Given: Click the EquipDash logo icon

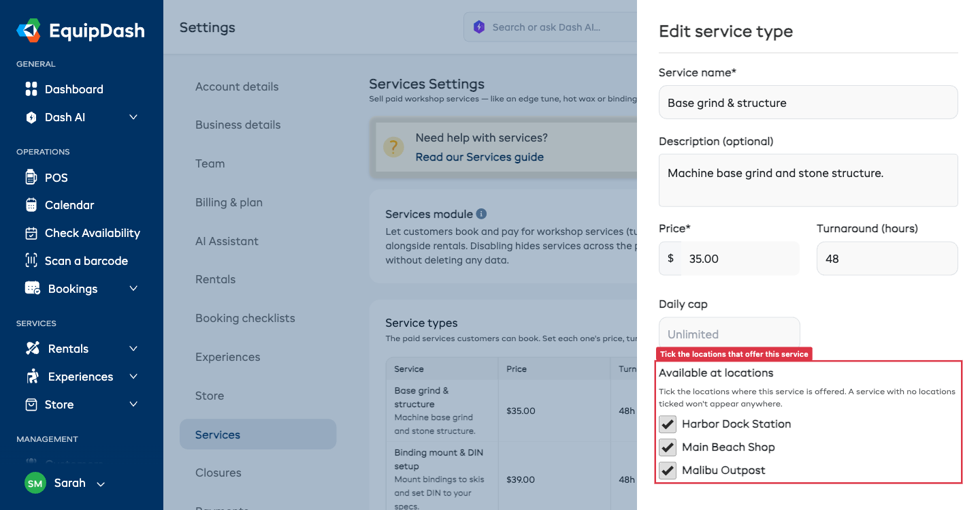Looking at the screenshot, I should tap(29, 31).
